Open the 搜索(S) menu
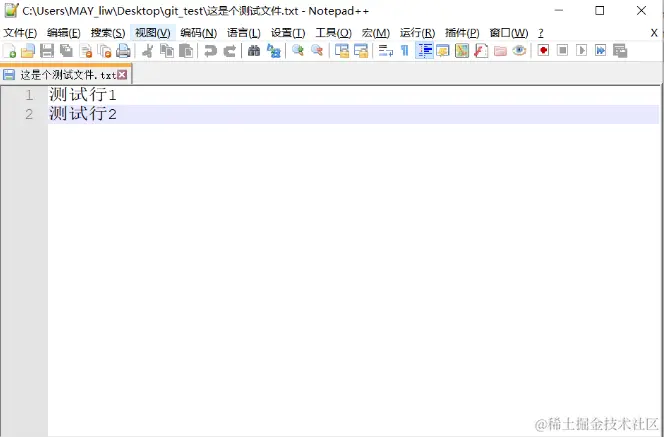Screen dimensions: 664x437 [108, 33]
